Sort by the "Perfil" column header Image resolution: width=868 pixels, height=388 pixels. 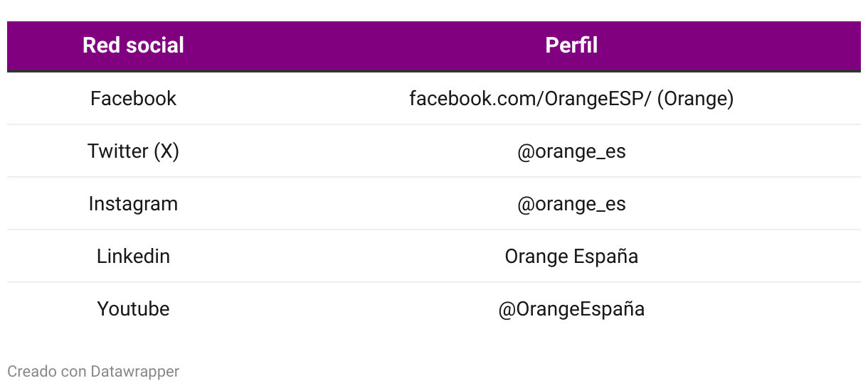(x=571, y=45)
